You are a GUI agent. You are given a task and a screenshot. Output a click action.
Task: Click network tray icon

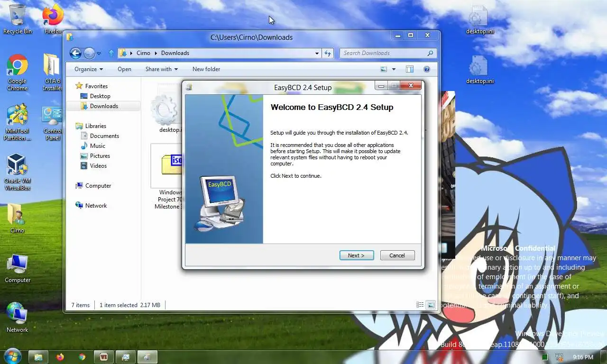pos(560,357)
